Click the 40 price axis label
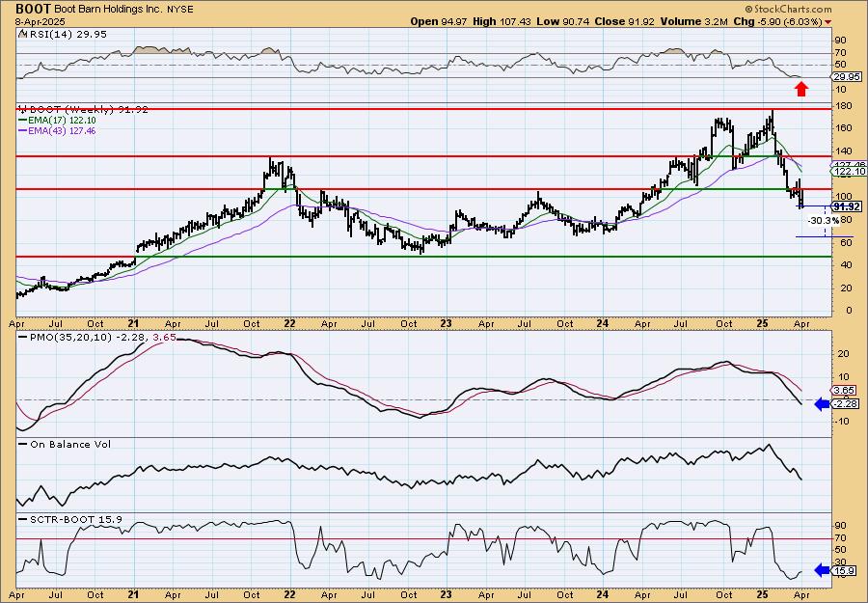 [846, 264]
